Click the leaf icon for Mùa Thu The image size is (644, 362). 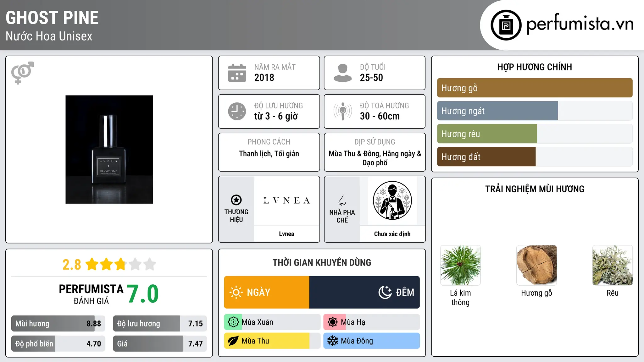(x=233, y=341)
